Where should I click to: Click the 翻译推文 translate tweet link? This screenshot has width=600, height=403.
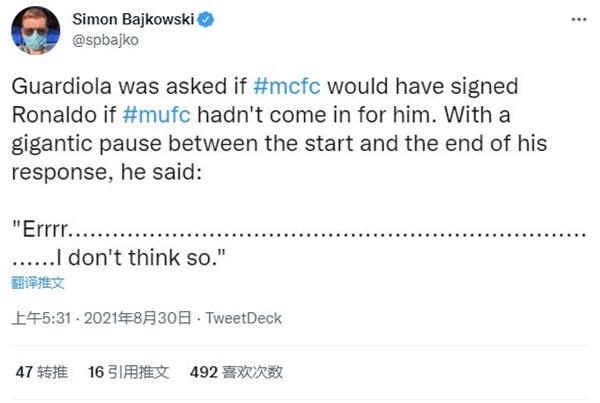point(38,283)
